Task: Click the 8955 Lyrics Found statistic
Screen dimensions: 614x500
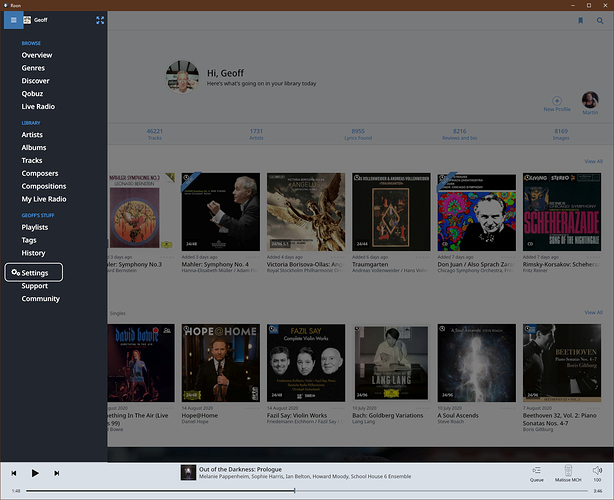Action: tap(358, 134)
